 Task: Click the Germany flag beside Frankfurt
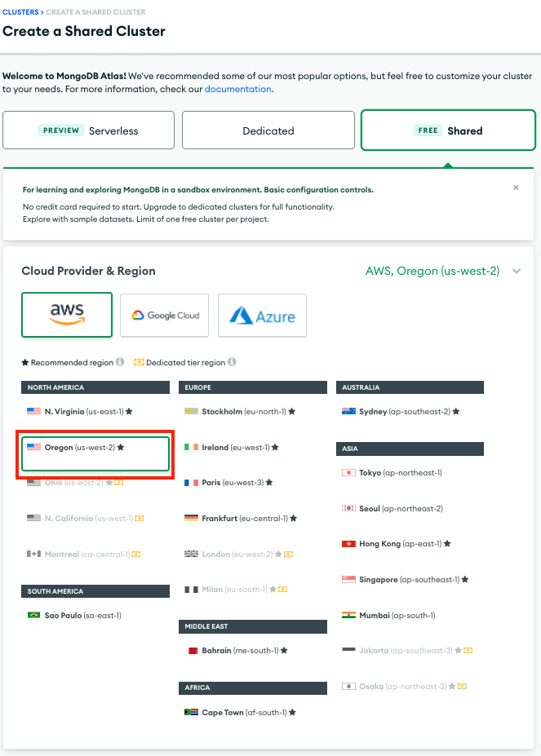click(x=191, y=518)
